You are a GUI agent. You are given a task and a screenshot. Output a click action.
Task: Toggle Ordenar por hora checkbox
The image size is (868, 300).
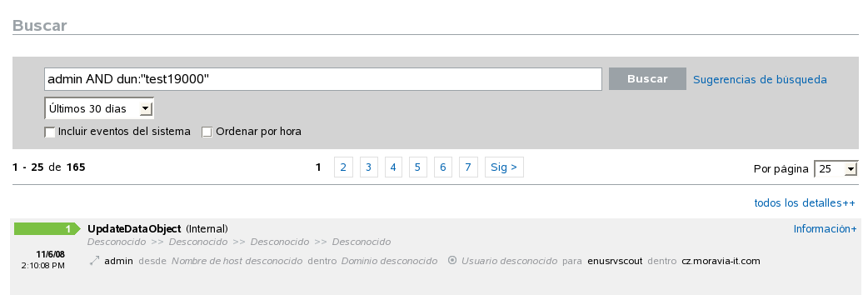click(x=207, y=132)
